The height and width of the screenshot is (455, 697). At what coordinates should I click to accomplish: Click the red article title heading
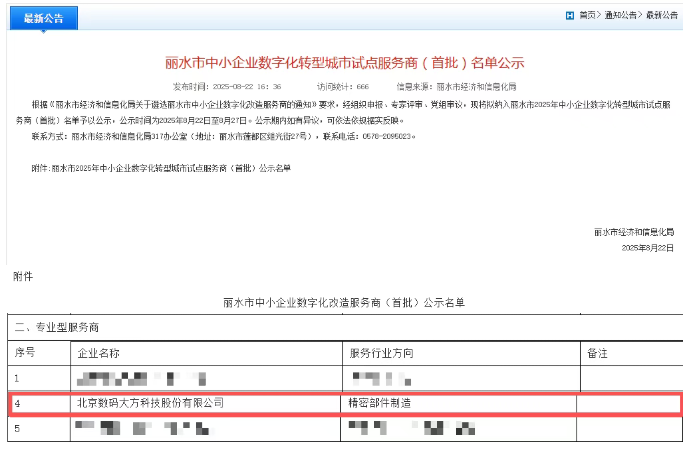coord(344,62)
